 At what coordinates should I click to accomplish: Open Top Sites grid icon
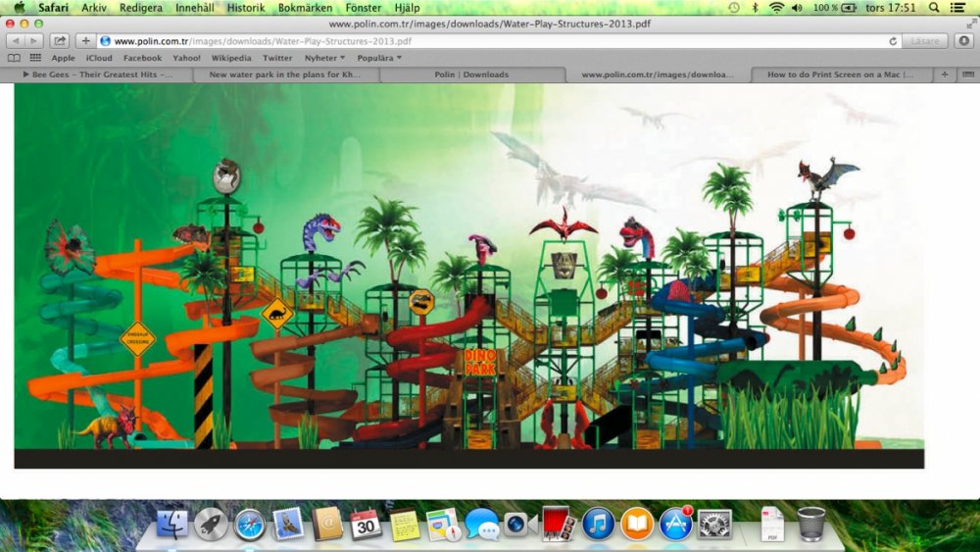(35, 58)
